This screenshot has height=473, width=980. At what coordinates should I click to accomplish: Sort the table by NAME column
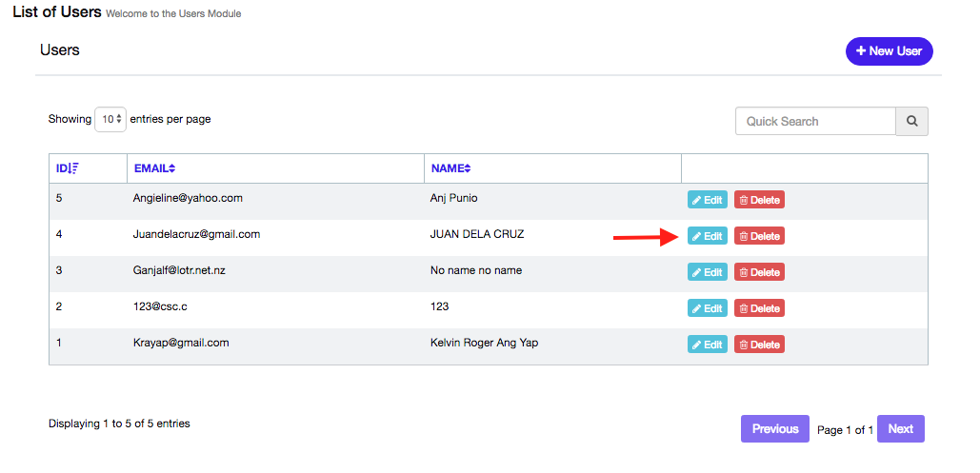coord(450,168)
